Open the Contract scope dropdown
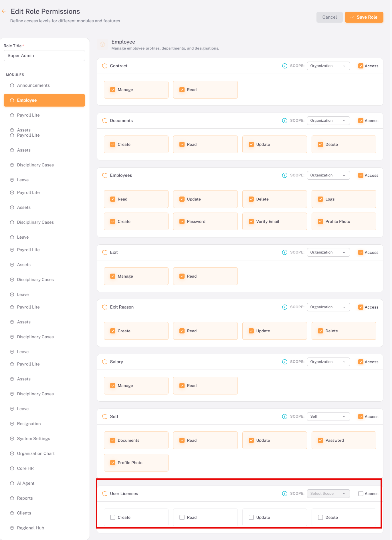The image size is (392, 540). coord(328,66)
